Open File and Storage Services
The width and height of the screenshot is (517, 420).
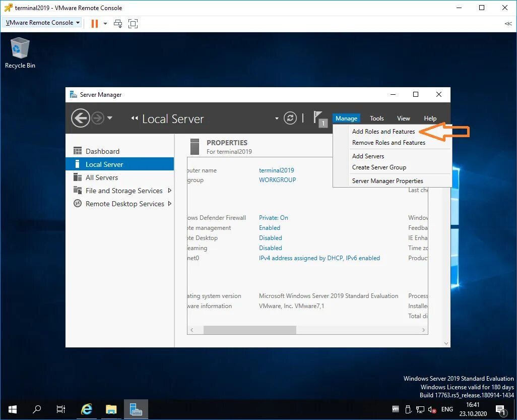(120, 191)
